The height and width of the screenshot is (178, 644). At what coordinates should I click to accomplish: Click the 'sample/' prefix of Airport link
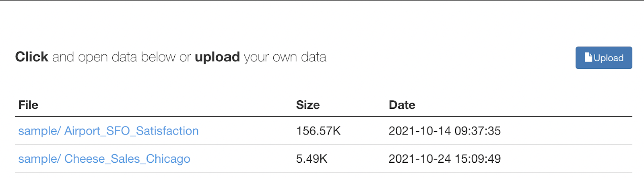click(39, 131)
